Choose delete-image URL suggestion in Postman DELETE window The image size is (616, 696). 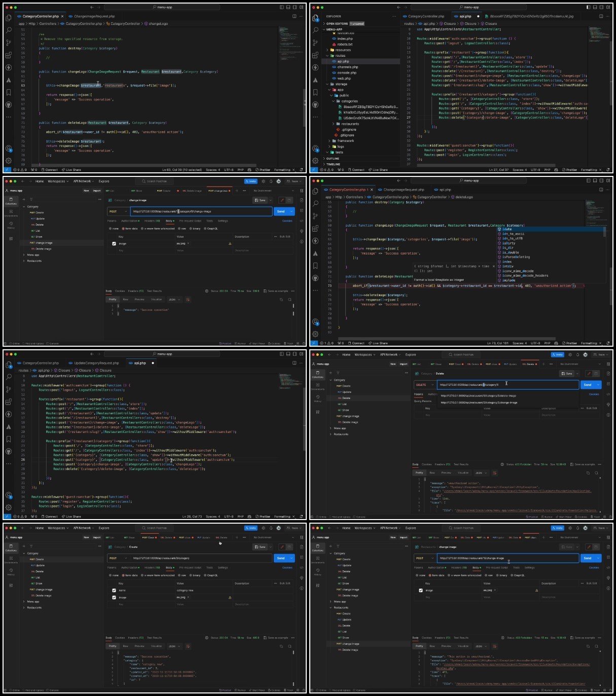[479, 396]
